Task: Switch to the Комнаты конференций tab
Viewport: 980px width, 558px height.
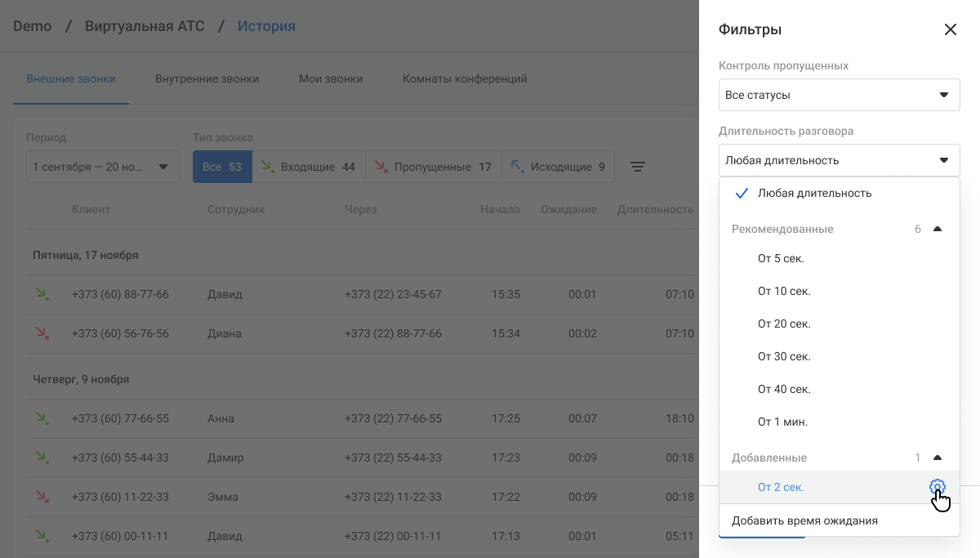Action: tap(464, 79)
